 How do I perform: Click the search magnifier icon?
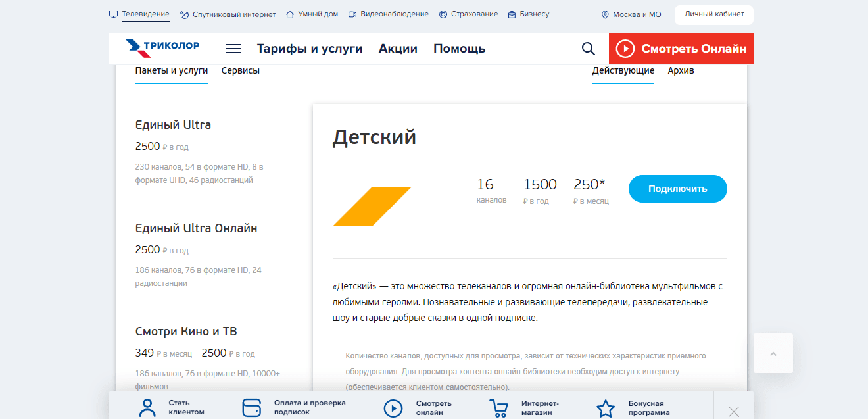[588, 49]
